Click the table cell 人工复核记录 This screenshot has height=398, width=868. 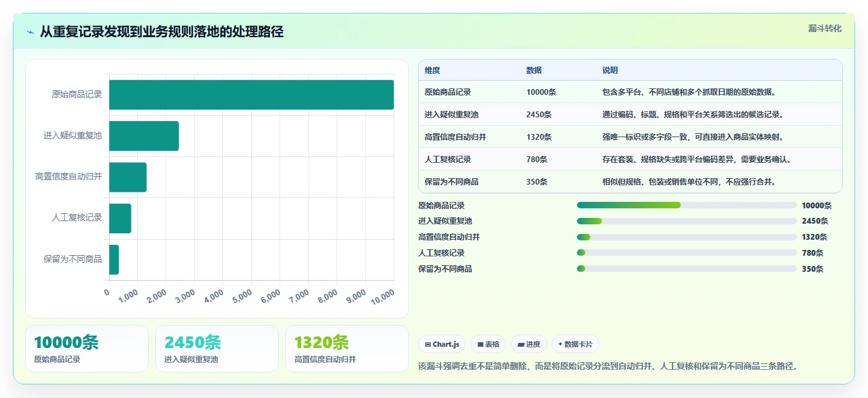click(x=447, y=160)
